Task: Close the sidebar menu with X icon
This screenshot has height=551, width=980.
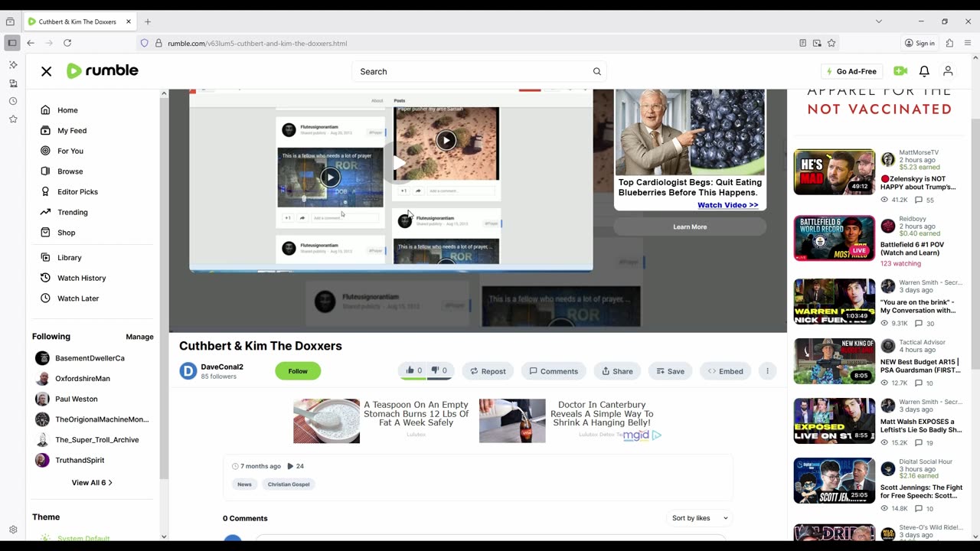Action: coord(46,71)
